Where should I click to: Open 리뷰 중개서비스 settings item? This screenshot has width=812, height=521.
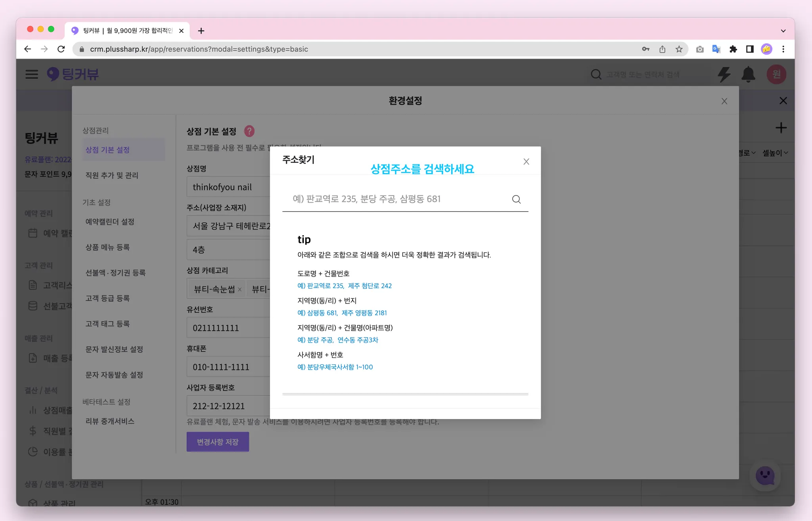(x=110, y=421)
